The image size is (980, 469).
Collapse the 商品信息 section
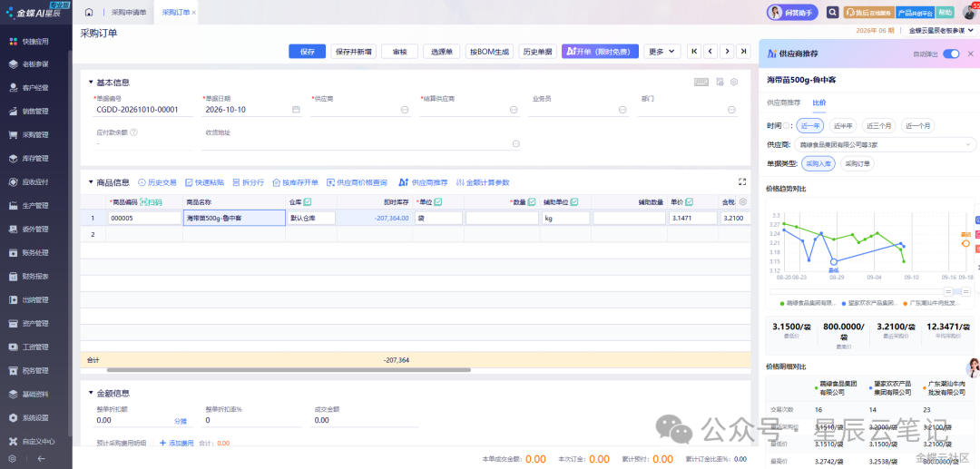coord(91,182)
